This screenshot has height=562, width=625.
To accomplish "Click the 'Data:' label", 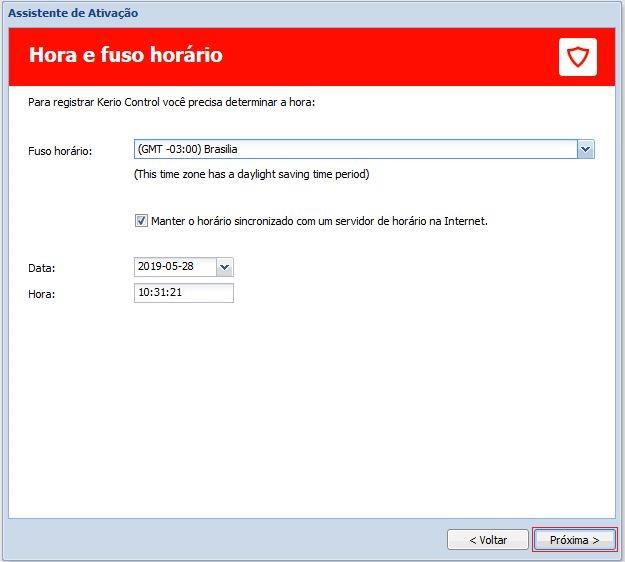I will [x=42, y=268].
